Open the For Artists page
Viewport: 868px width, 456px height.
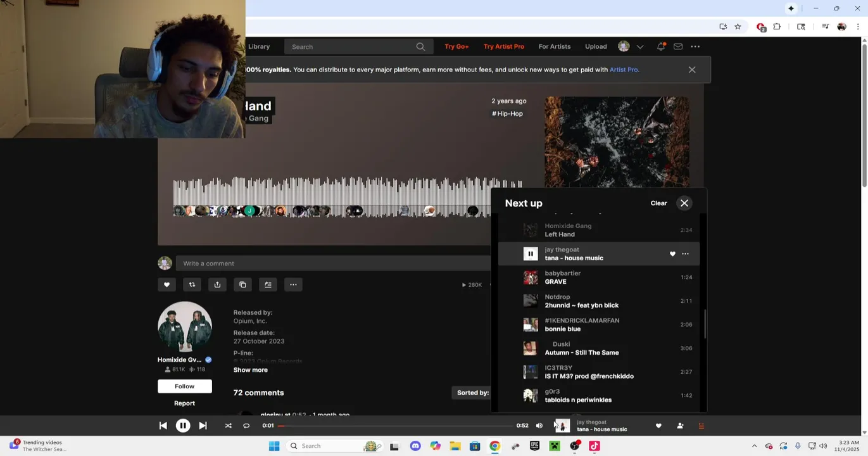click(555, 46)
